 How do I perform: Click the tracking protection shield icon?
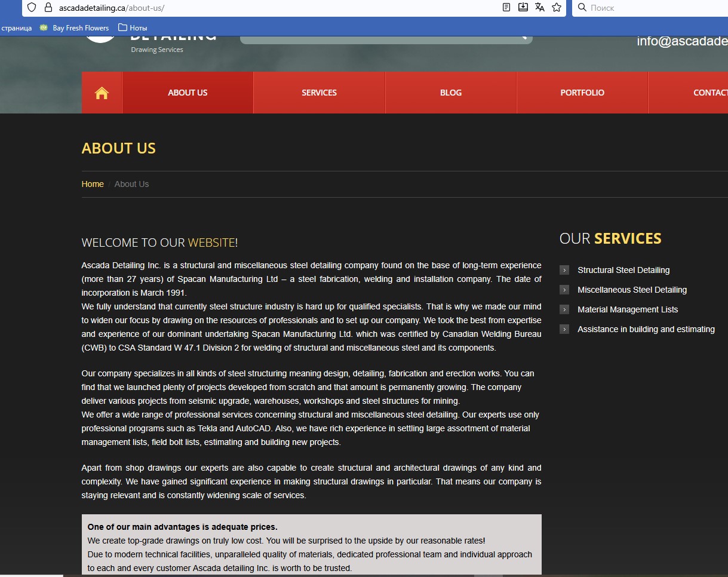click(32, 8)
